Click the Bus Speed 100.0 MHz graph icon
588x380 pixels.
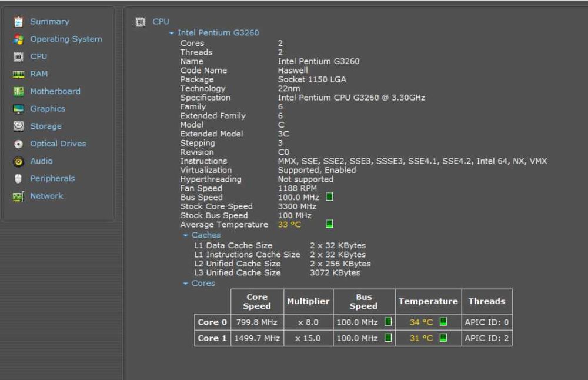329,197
